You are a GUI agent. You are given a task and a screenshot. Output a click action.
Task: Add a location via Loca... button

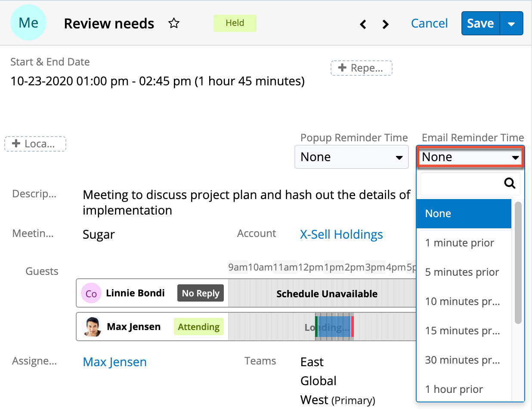tap(35, 144)
